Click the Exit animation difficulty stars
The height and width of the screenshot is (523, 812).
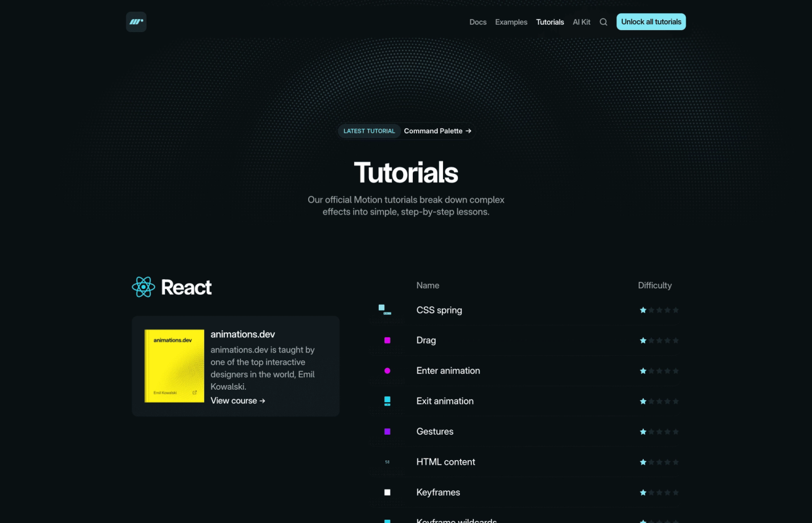tap(659, 401)
